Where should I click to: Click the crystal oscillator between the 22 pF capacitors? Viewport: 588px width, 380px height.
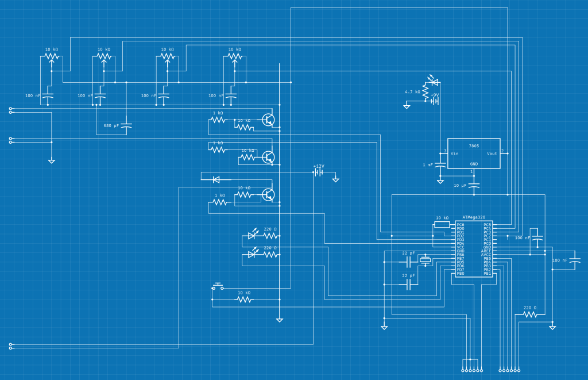[425, 260]
